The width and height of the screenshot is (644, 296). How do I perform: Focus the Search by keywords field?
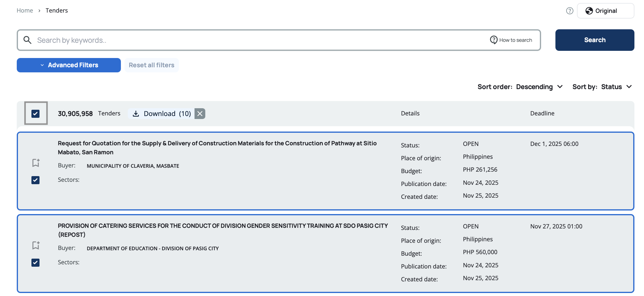pos(257,40)
